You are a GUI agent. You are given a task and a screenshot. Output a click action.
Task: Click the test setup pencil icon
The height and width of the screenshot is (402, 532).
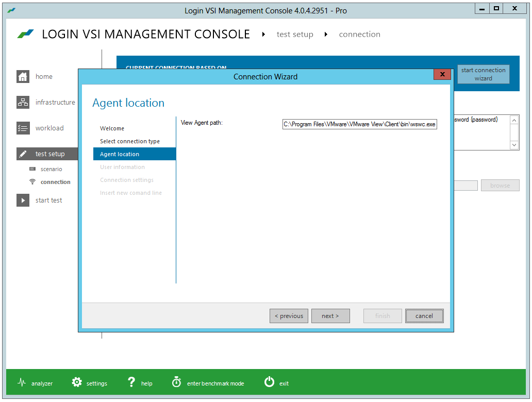click(x=23, y=154)
